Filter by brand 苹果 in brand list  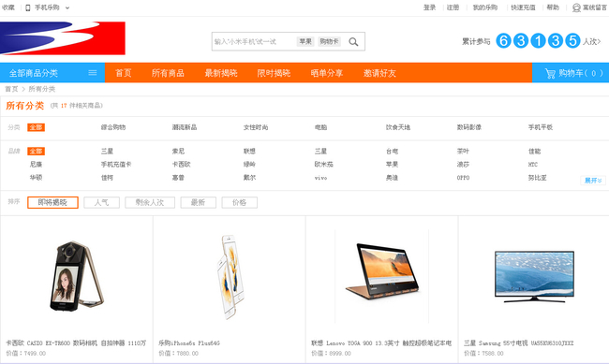(392, 164)
